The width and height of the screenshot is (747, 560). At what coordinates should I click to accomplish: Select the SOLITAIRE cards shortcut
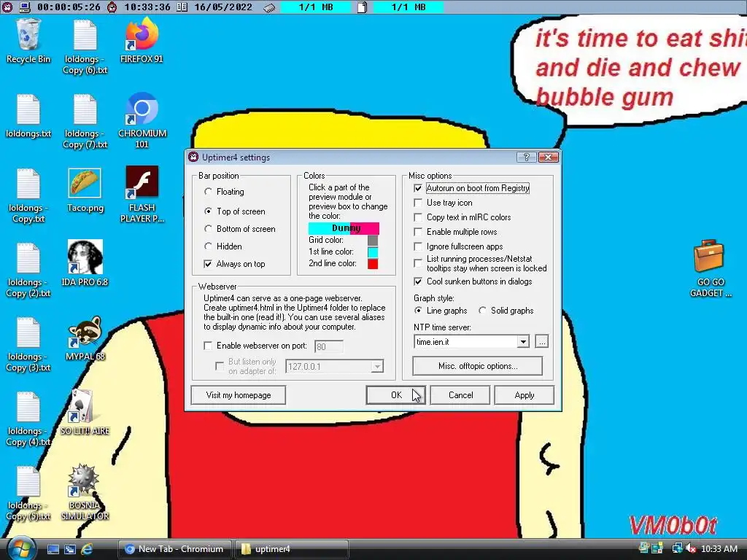point(85,413)
